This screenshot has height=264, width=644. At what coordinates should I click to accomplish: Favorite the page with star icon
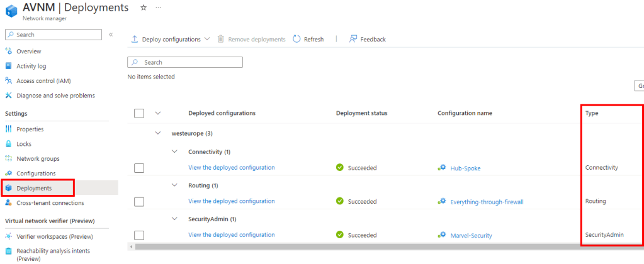coord(144,7)
